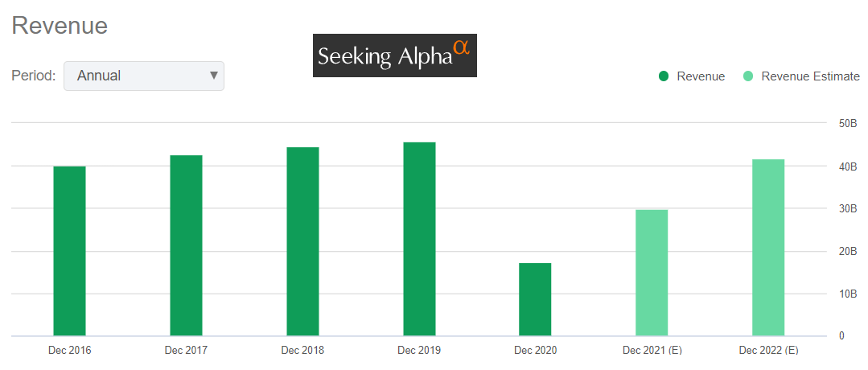Select the Dec 2022 (E) estimate bar
The width and height of the screenshot is (868, 370).
point(768,248)
